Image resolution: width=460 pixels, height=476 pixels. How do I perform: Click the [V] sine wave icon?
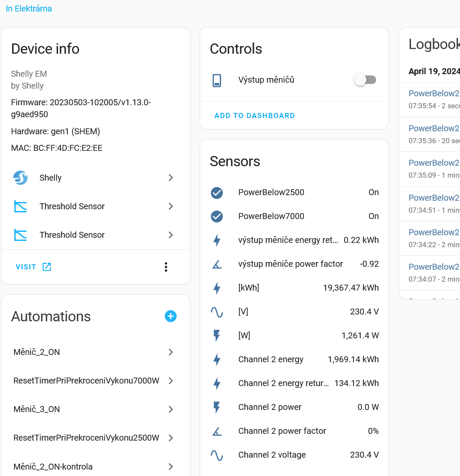click(217, 312)
